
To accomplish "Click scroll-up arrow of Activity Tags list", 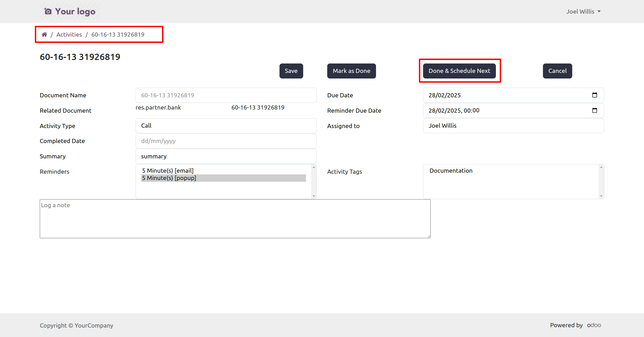I will point(601,167).
